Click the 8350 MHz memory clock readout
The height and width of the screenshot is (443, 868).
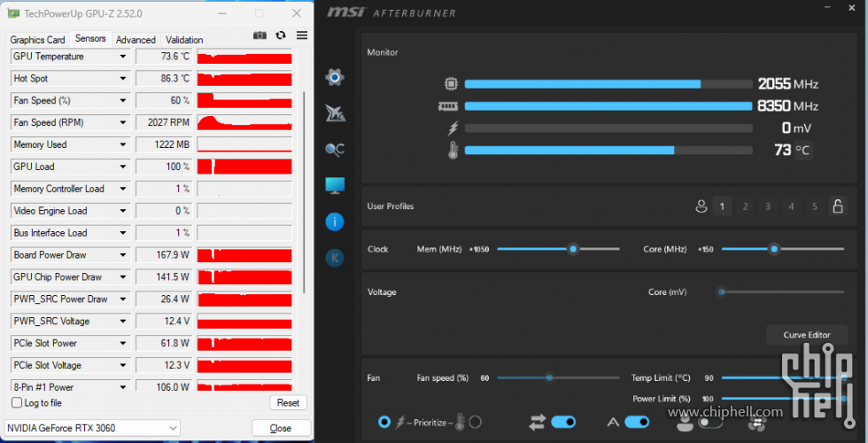click(x=788, y=106)
